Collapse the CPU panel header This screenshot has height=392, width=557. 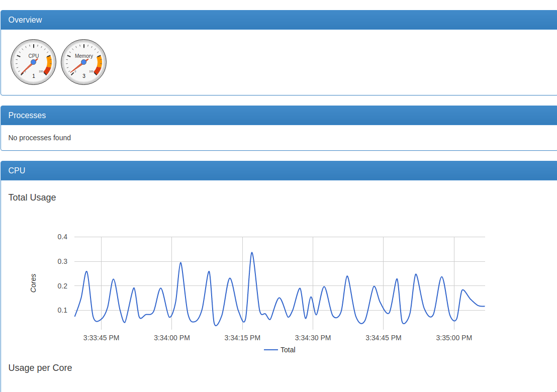[278, 170]
